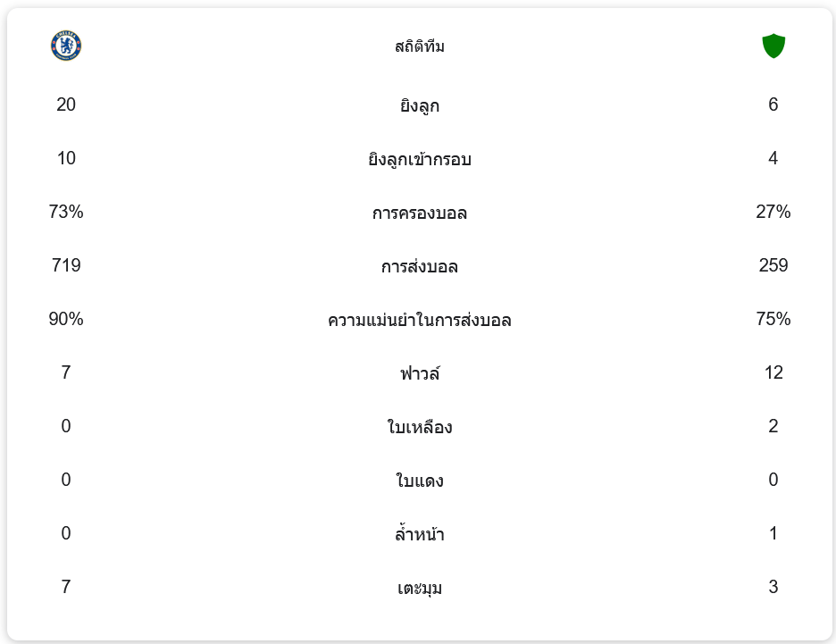This screenshot has width=836, height=644.
Task: Click Chelsea's 73% possession value
Action: tap(66, 212)
